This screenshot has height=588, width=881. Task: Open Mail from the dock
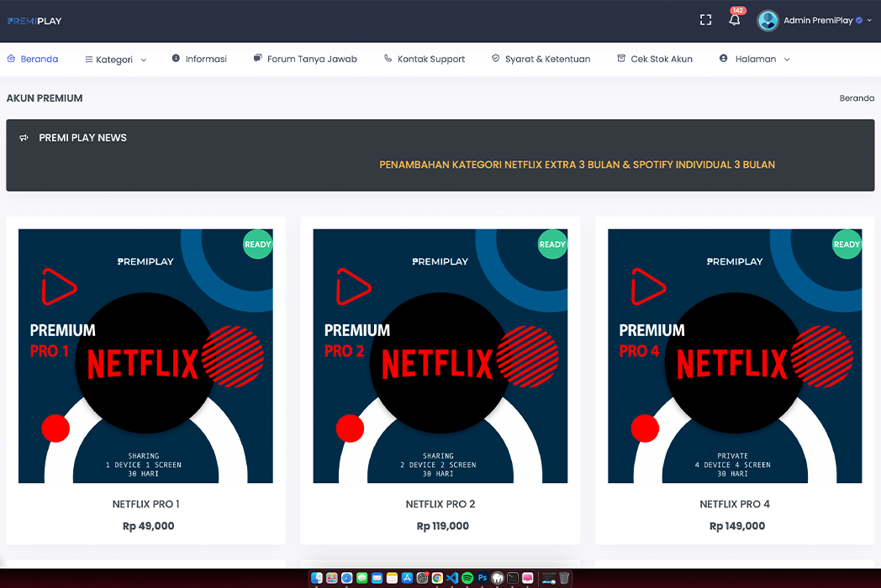(x=377, y=578)
